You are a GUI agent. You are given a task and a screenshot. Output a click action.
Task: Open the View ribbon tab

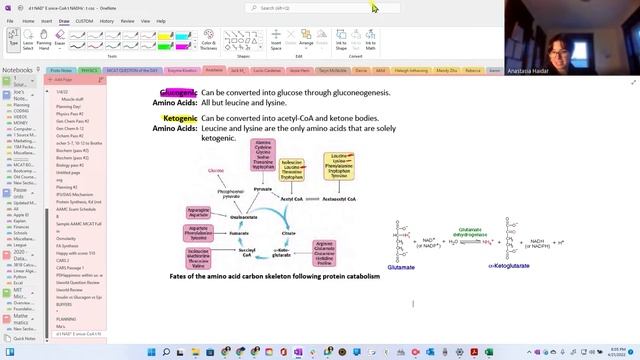(x=145, y=21)
